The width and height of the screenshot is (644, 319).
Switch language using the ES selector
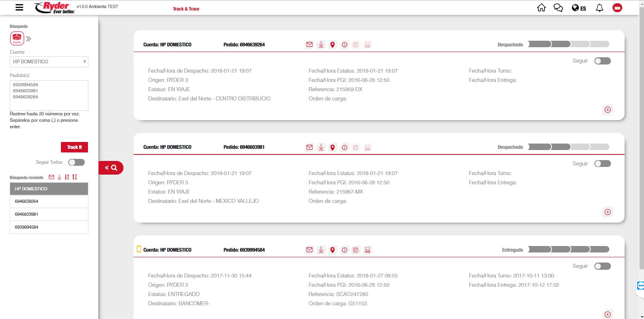click(x=579, y=8)
